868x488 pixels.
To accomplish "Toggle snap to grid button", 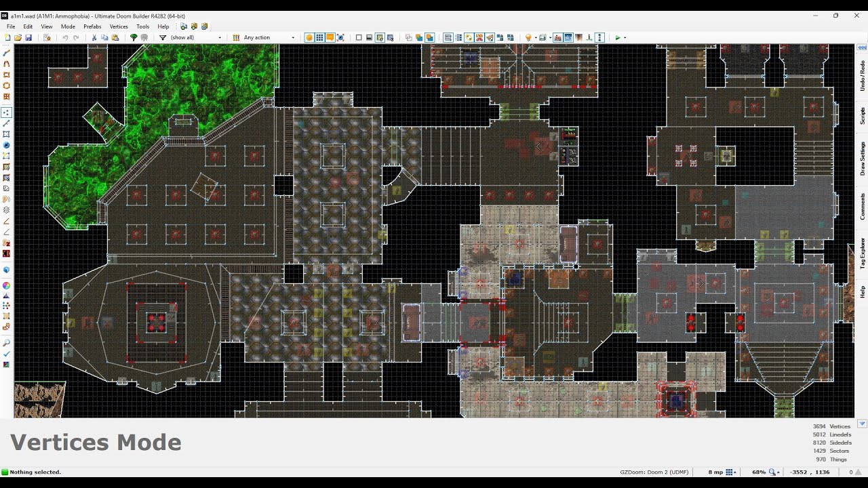I will 448,37.
